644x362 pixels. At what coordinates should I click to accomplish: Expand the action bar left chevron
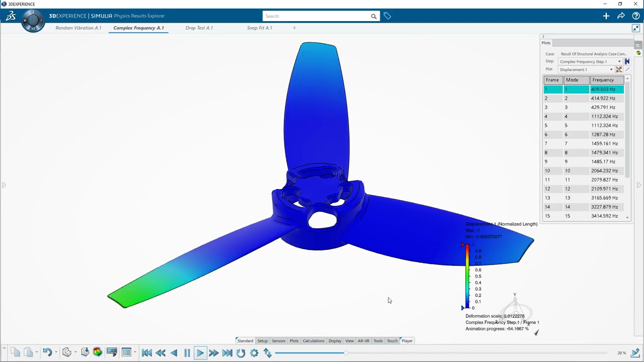click(4, 348)
